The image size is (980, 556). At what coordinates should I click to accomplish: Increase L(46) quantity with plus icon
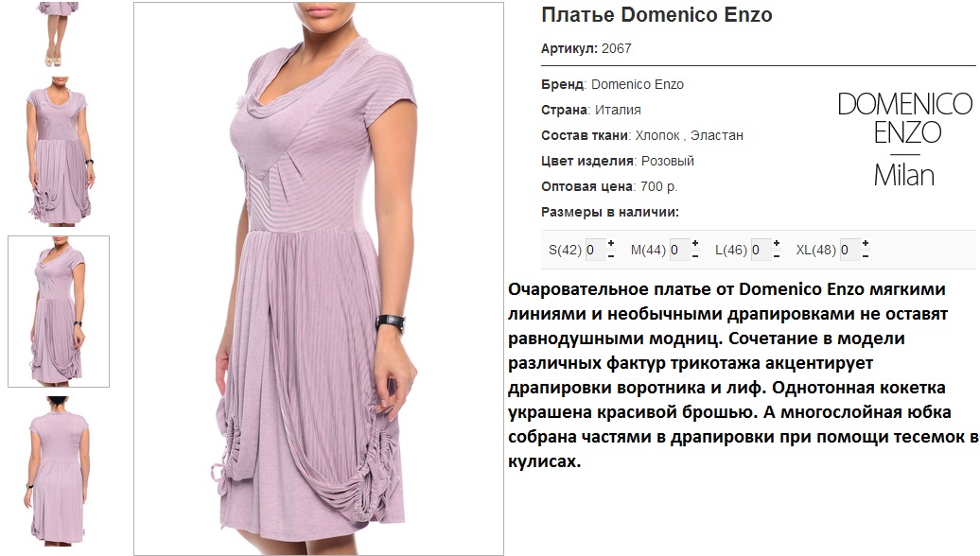[777, 243]
